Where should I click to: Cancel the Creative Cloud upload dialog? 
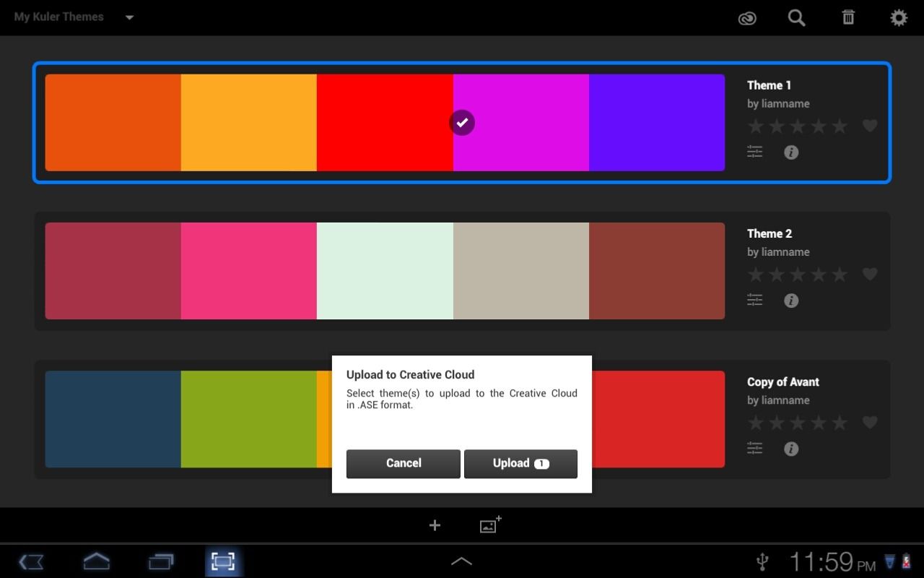click(x=403, y=463)
